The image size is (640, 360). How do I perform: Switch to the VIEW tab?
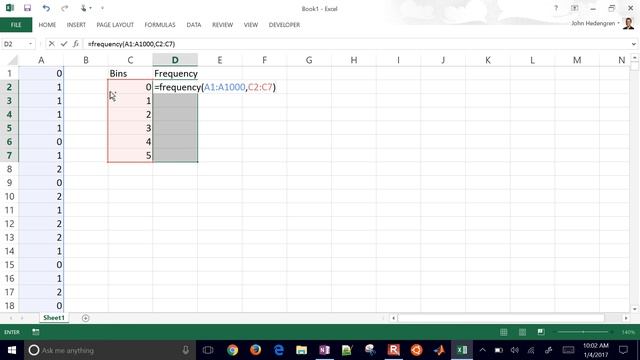click(x=251, y=25)
